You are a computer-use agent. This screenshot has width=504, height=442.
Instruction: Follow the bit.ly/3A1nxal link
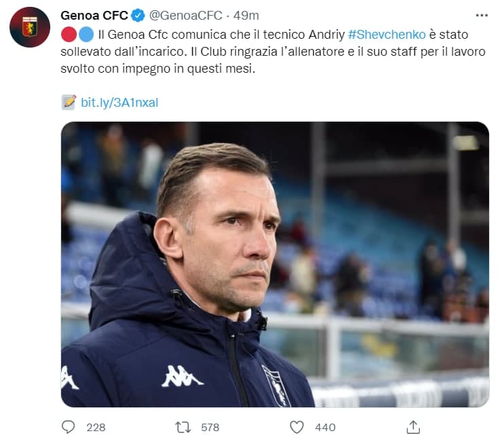pyautogui.click(x=120, y=102)
